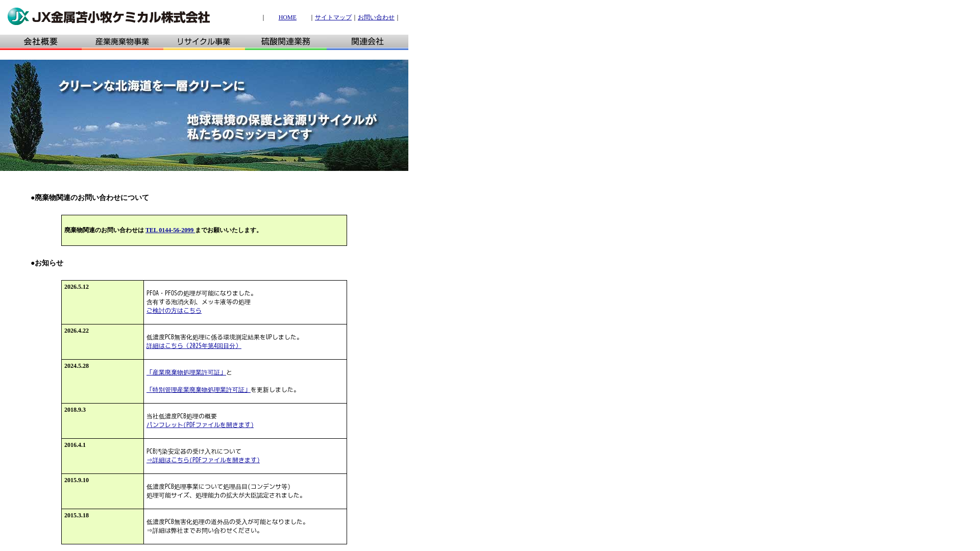Viewport: 980px width, 551px height.
Task: Click text 低濃度PCB無害化処理に係る環境測定結果をUPしました。
Action: point(225,337)
